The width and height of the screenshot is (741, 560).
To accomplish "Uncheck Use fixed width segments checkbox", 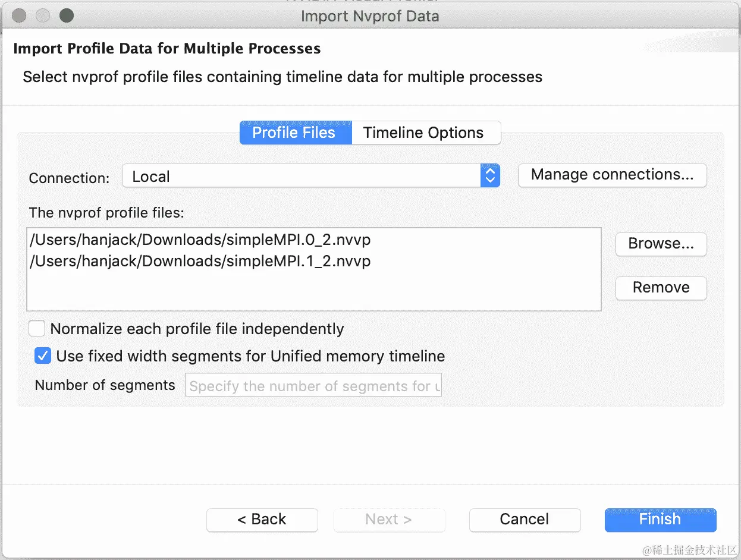I will pyautogui.click(x=43, y=357).
